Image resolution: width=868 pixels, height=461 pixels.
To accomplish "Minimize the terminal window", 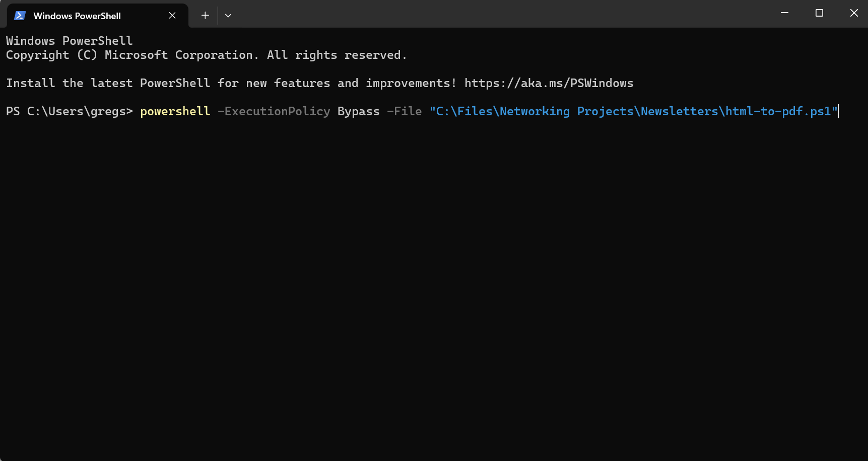I will (784, 13).
